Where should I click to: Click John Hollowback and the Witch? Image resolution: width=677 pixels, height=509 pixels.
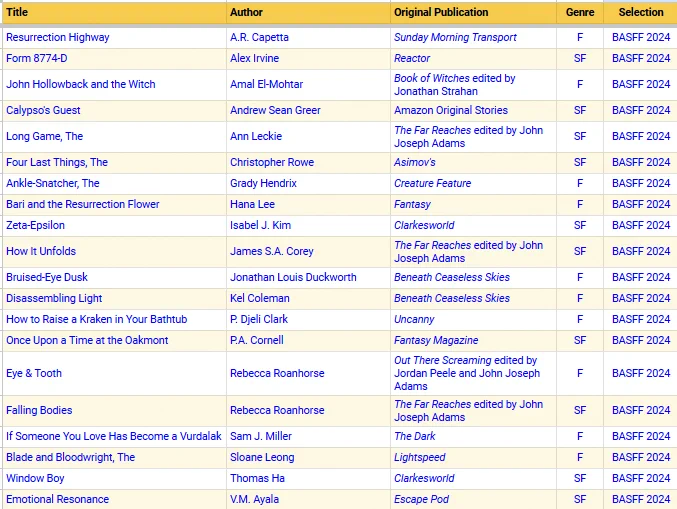[81, 84]
